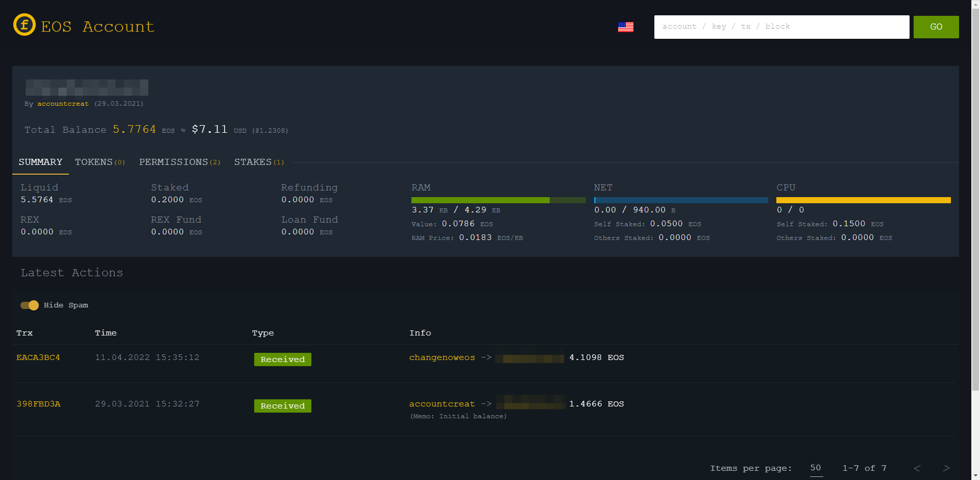The image size is (980, 480).
Task: Click the Latest Actions heading
Action: pyautogui.click(x=72, y=273)
